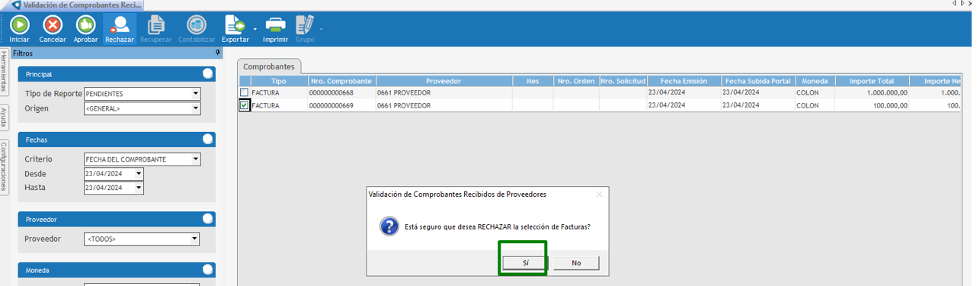Screen dimensions: 980x286
Task: Click the No button in dialog
Action: pyautogui.click(x=576, y=262)
